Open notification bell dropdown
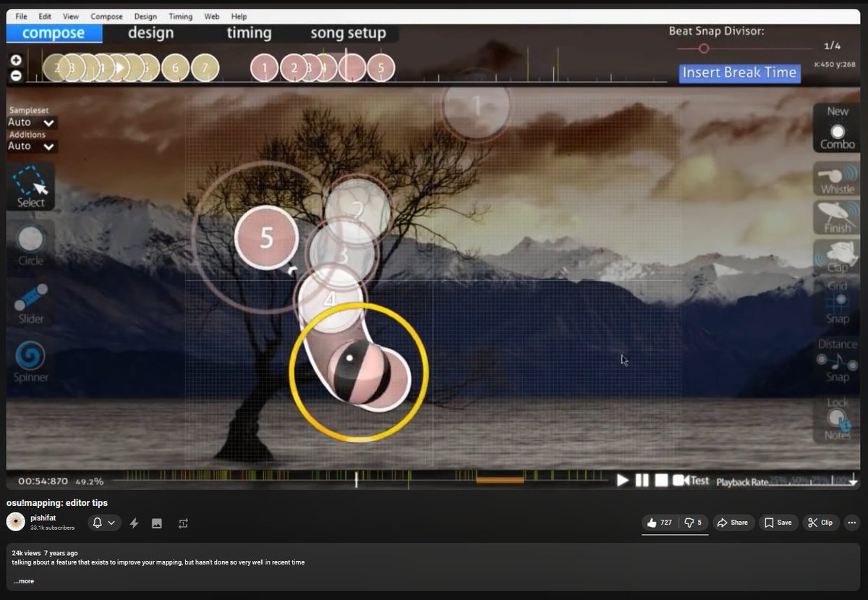This screenshot has width=868, height=600. [104, 523]
